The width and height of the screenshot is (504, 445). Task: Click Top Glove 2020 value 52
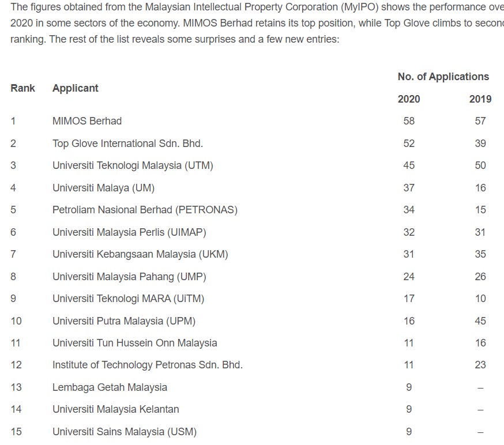pos(409,144)
